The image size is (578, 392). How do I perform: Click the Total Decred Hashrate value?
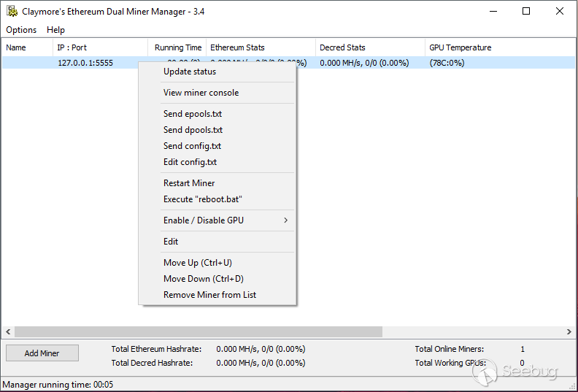(x=261, y=363)
